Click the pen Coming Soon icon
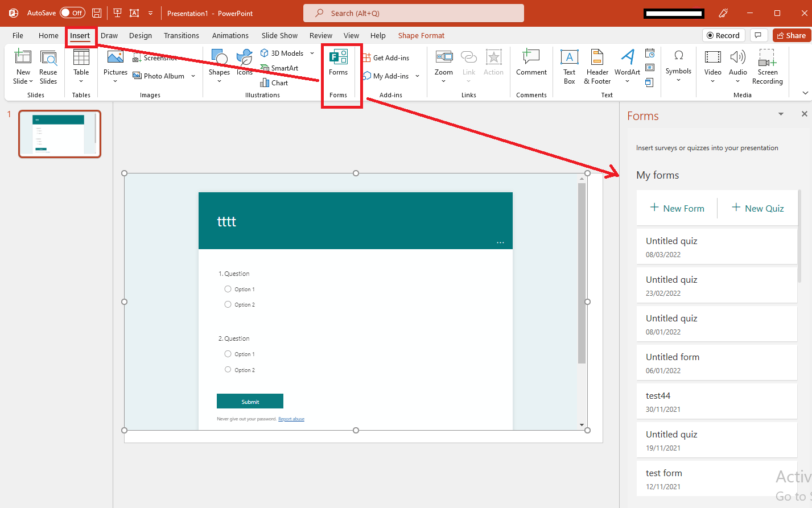The image size is (812, 508). click(723, 13)
